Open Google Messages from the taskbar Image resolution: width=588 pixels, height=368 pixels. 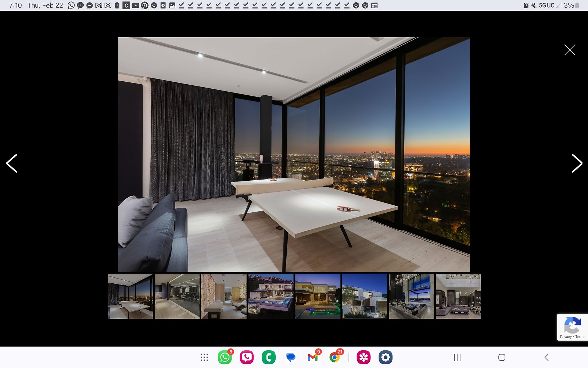tap(291, 357)
